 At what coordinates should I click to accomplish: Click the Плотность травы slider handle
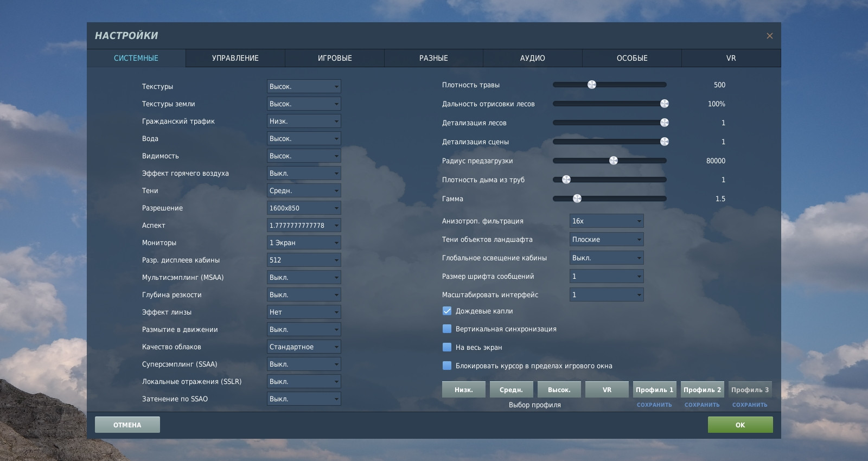point(592,85)
